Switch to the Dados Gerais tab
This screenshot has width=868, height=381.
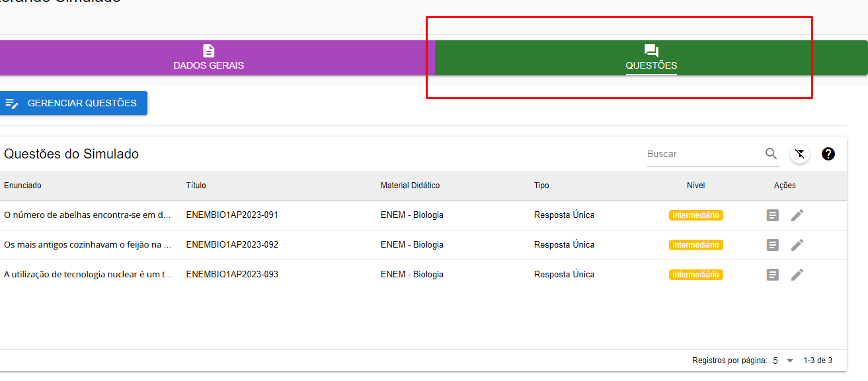(x=209, y=57)
